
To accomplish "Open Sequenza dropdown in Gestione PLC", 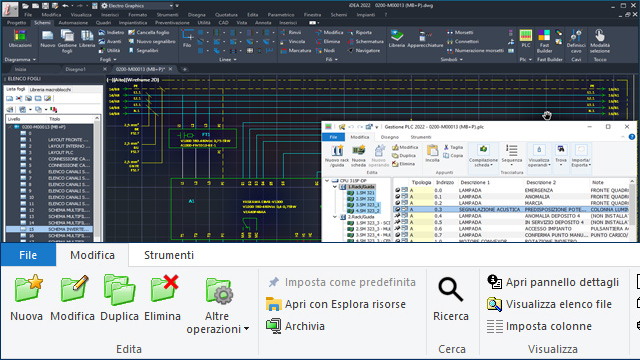I will tap(511, 156).
